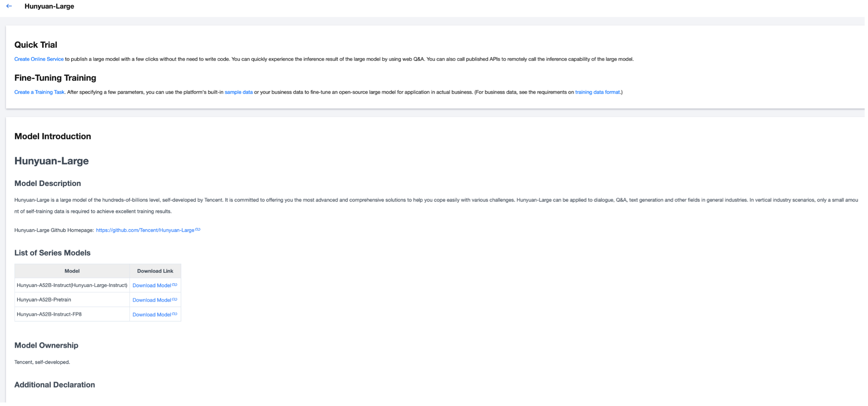
Task: Follow the Create a Training Task link
Action: coord(40,92)
